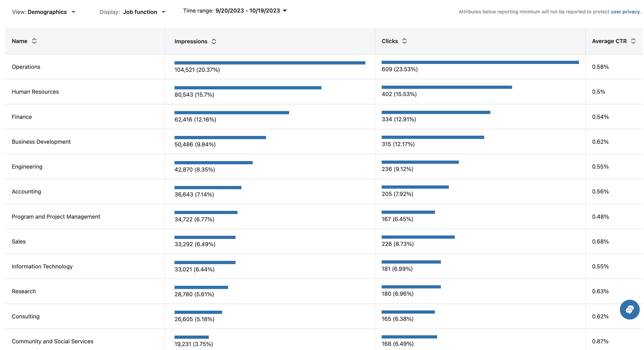This screenshot has width=644, height=350.
Task: Select the Human Resources row name
Action: 35,92
